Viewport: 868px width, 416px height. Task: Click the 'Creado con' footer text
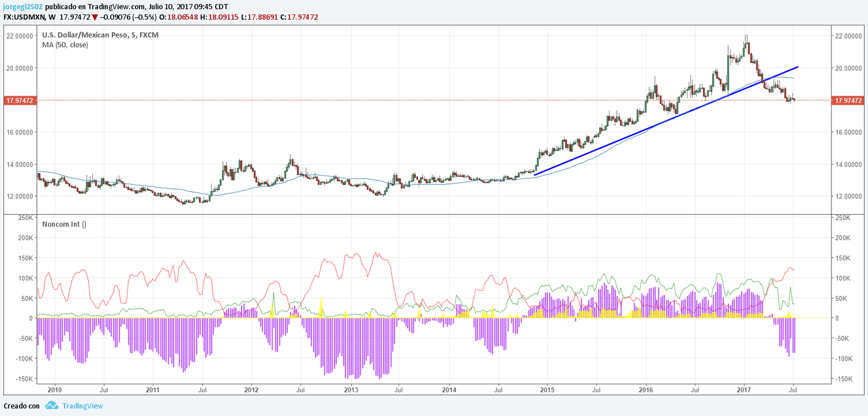[x=21, y=406]
